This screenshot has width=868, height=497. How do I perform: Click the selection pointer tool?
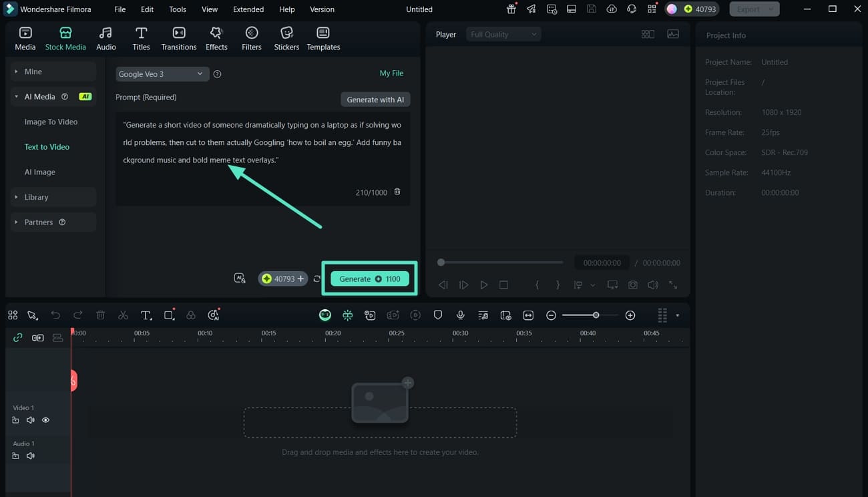point(32,315)
